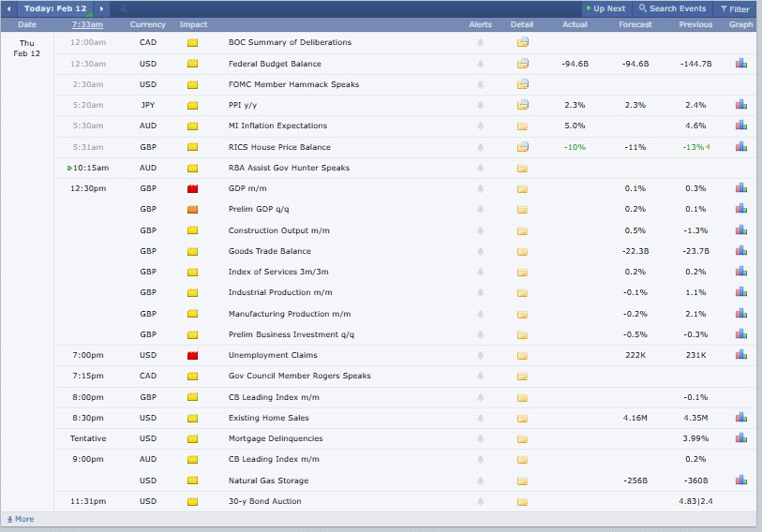Enable alert for Natural Gas Storage
762x532 pixels.
pyautogui.click(x=480, y=480)
